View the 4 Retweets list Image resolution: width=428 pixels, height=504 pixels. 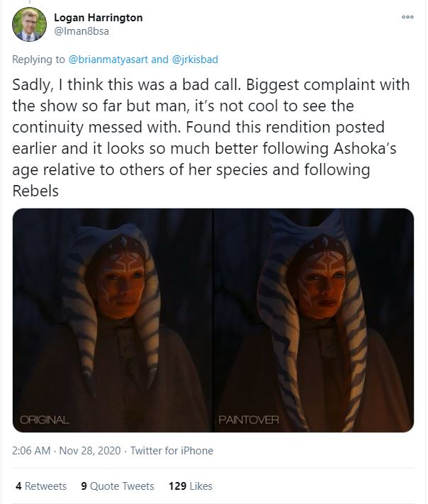41,486
